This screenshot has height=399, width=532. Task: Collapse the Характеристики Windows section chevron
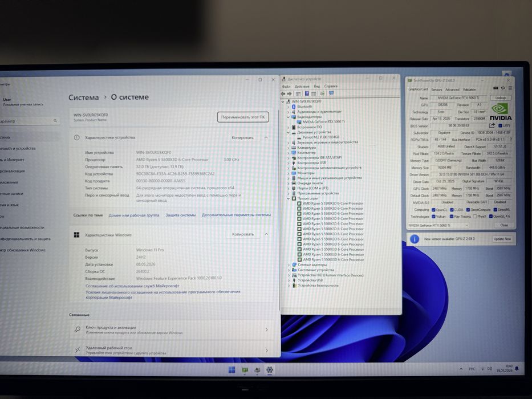266,234
